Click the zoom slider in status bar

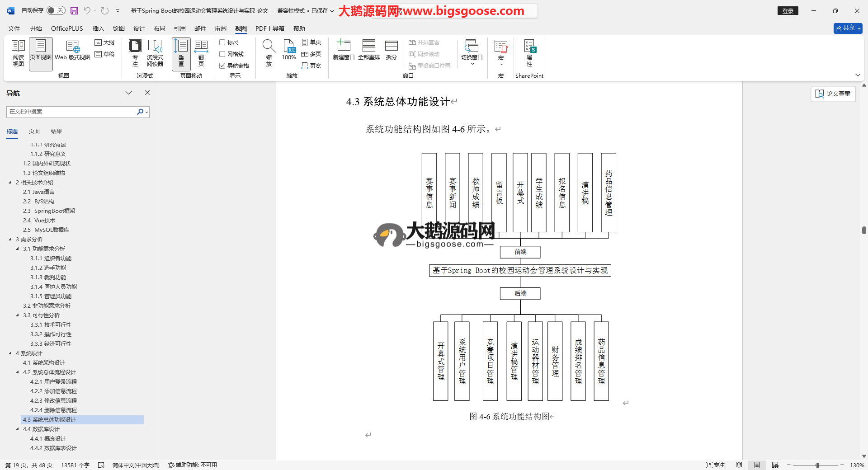[x=817, y=465]
